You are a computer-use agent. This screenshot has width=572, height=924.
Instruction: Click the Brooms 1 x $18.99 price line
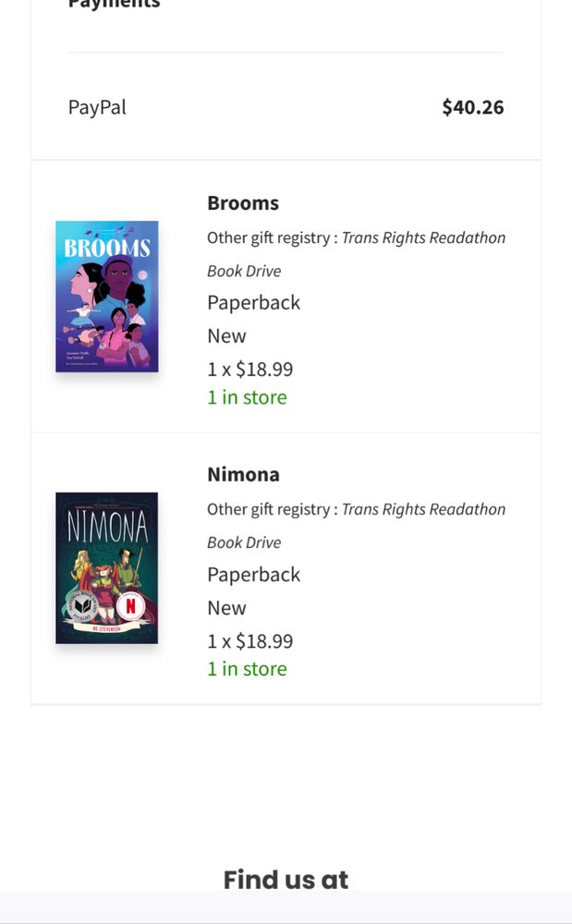[249, 370]
